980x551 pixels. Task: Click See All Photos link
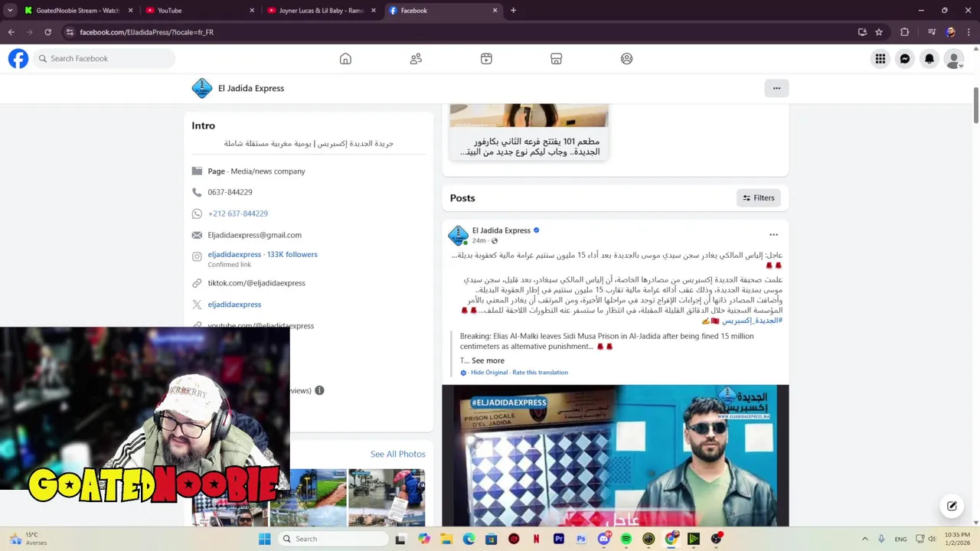[x=397, y=454]
